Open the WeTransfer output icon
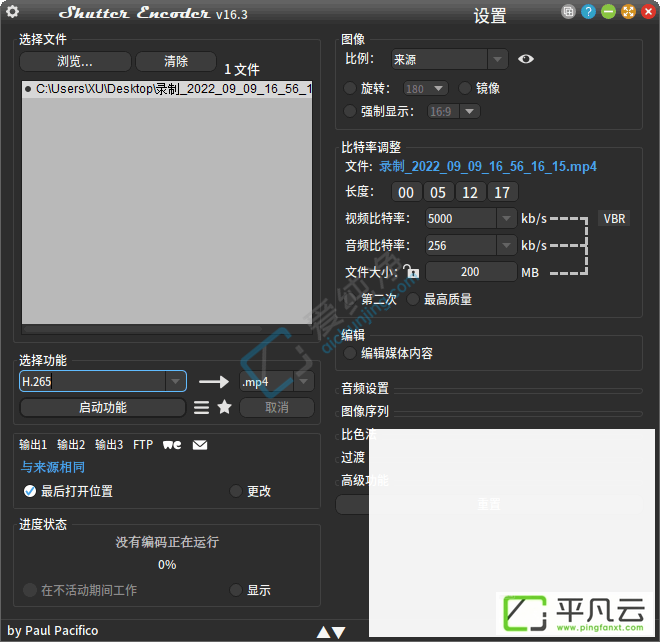 point(172,445)
